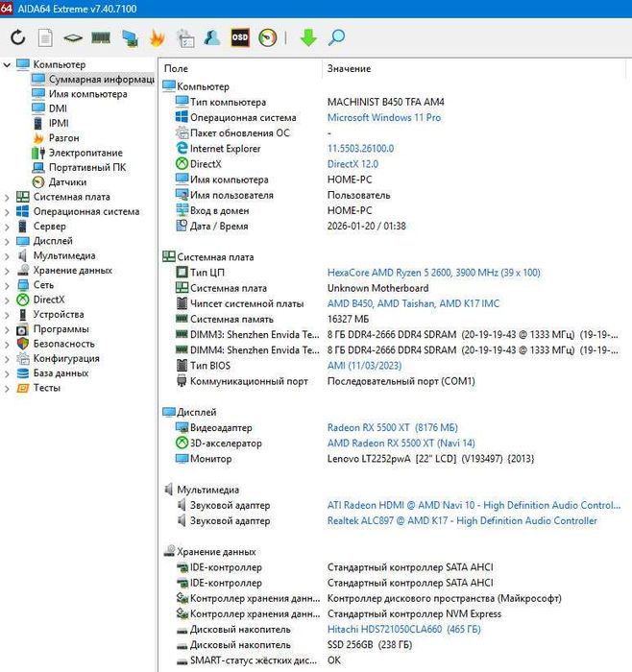Expand the Дисплей tree node
This screenshot has height=672, width=632.
click(x=7, y=241)
